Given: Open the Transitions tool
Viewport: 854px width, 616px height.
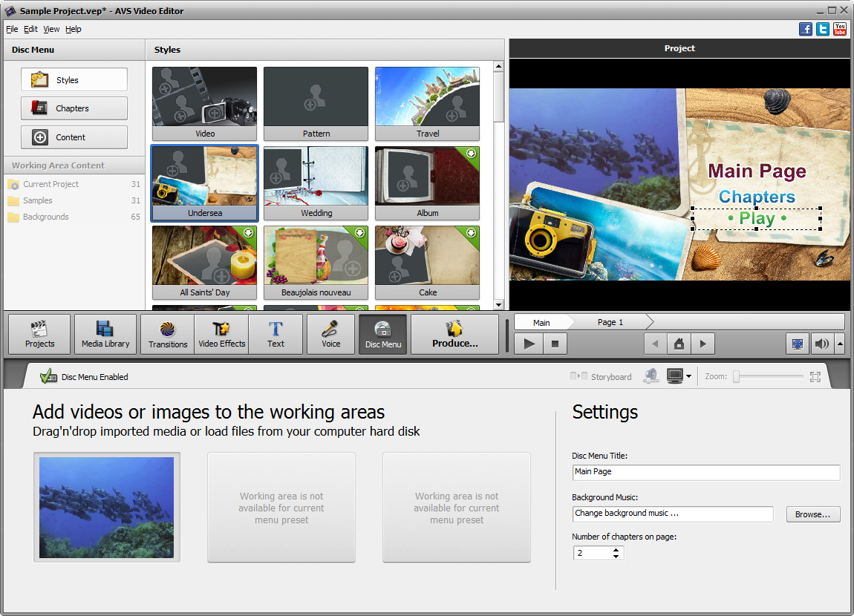Looking at the screenshot, I should 167,334.
